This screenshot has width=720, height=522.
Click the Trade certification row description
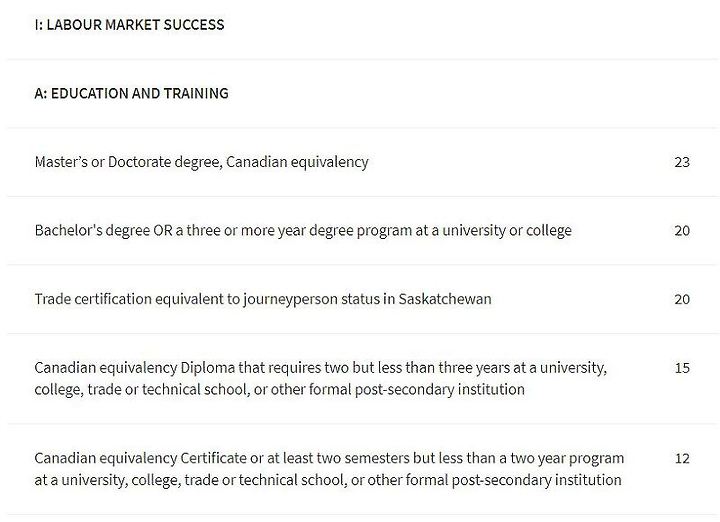263,299
